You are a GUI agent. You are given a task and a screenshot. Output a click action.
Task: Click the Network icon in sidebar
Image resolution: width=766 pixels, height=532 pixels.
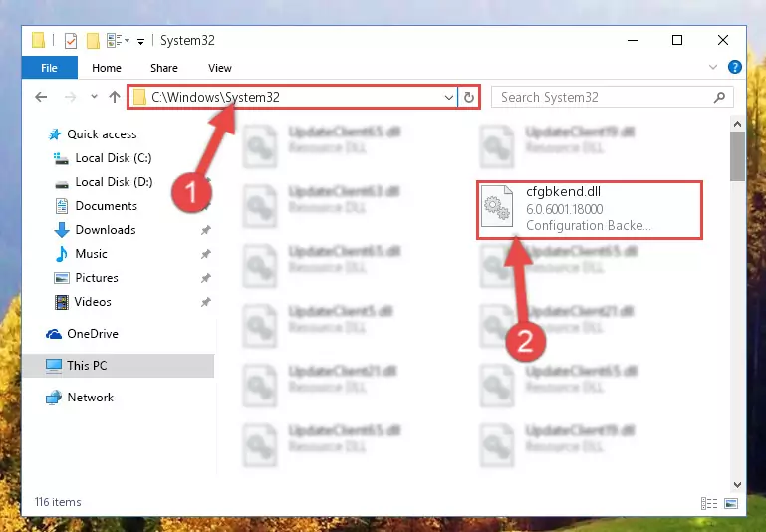tap(54, 398)
